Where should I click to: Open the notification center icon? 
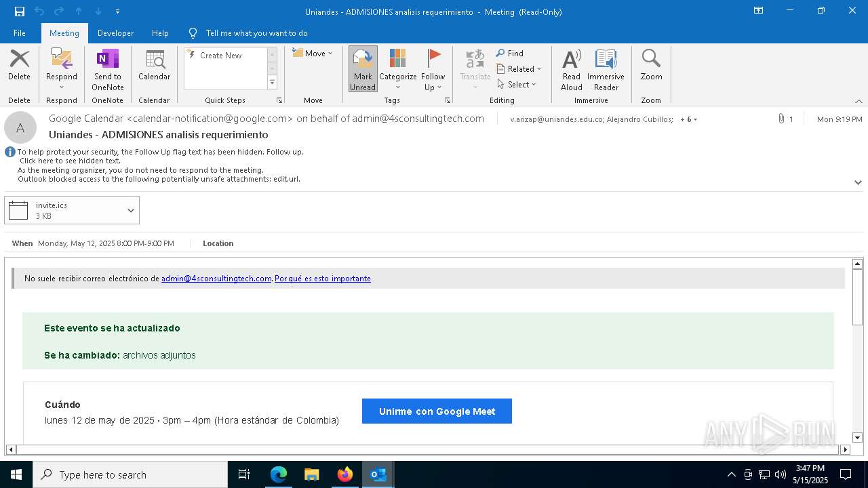(x=846, y=474)
